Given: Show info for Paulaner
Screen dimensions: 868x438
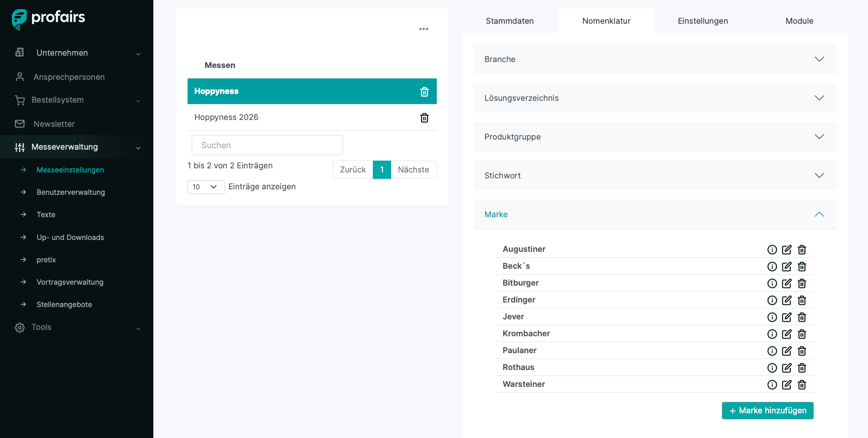Looking at the screenshot, I should tap(772, 351).
